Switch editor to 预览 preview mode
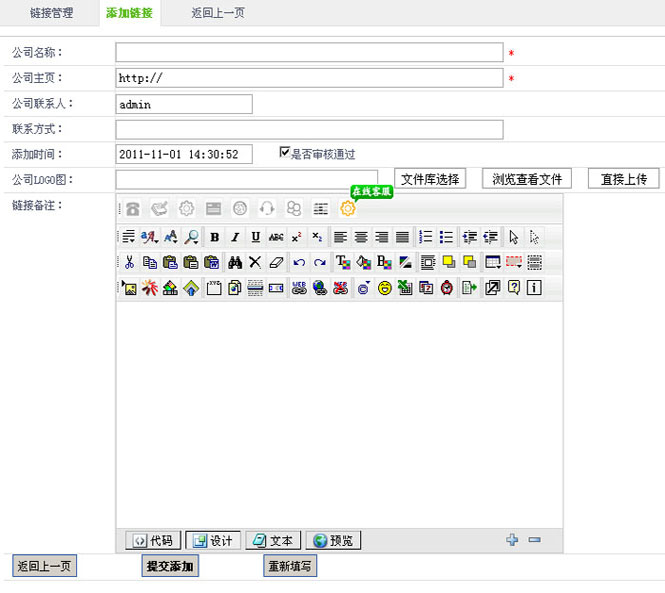The image size is (665, 593). click(333, 540)
